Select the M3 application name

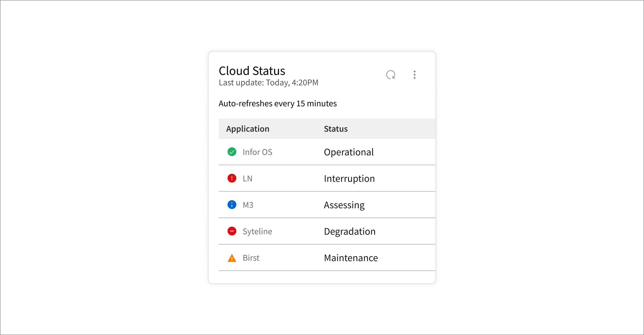coord(248,205)
